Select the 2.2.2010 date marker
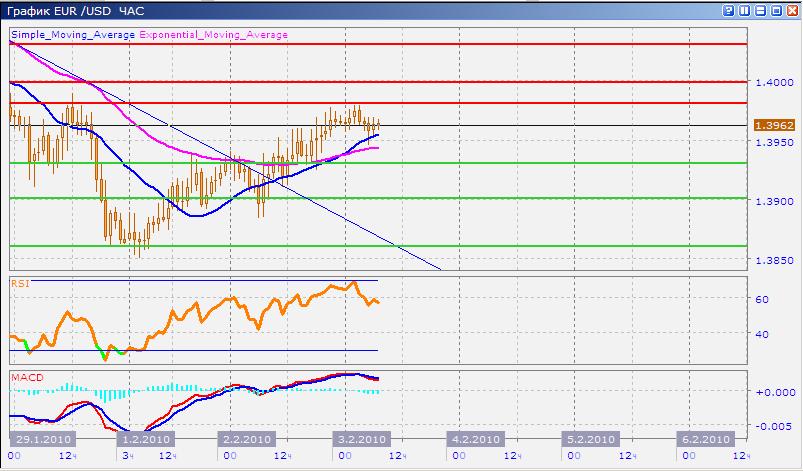This screenshot has height=471, width=803. (247, 439)
